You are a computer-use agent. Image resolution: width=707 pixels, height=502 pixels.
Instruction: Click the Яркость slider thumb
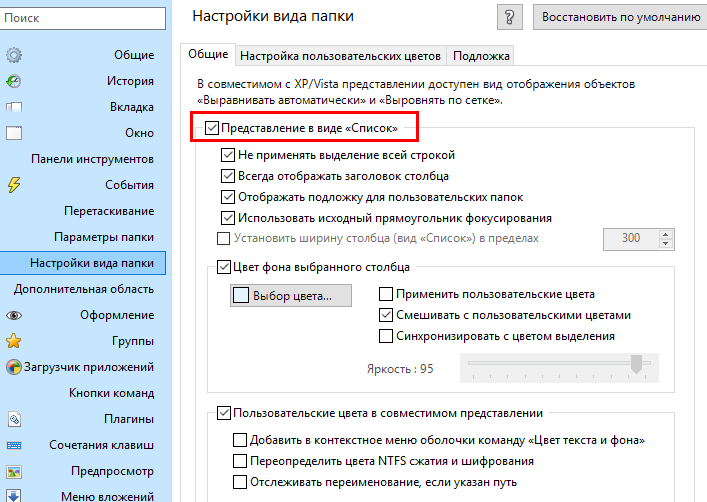(x=636, y=364)
